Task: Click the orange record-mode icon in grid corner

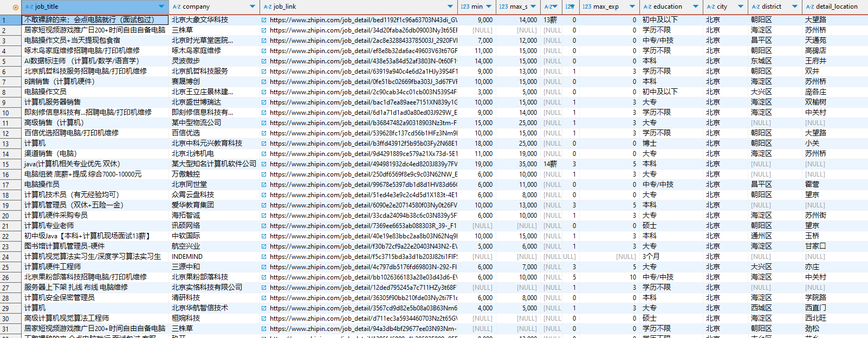Action: point(15,7)
